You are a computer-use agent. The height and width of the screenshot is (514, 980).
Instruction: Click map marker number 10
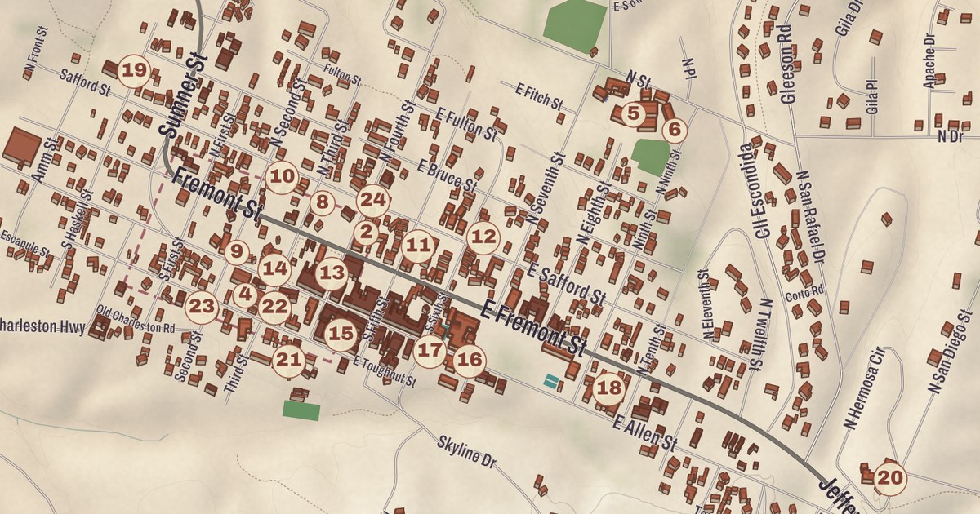click(283, 175)
